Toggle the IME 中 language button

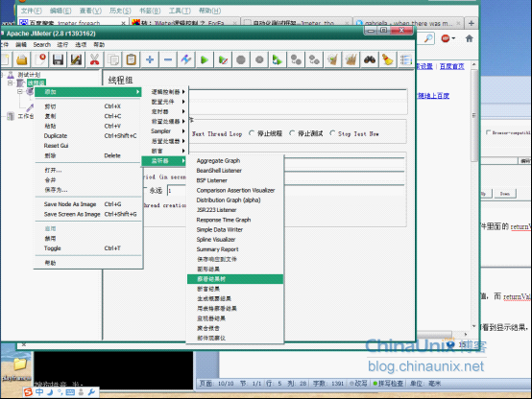click(x=39, y=392)
